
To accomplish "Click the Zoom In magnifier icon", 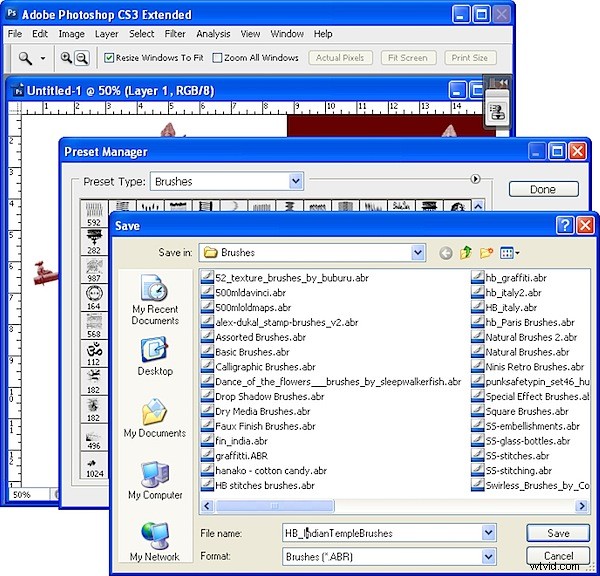I will (66, 58).
